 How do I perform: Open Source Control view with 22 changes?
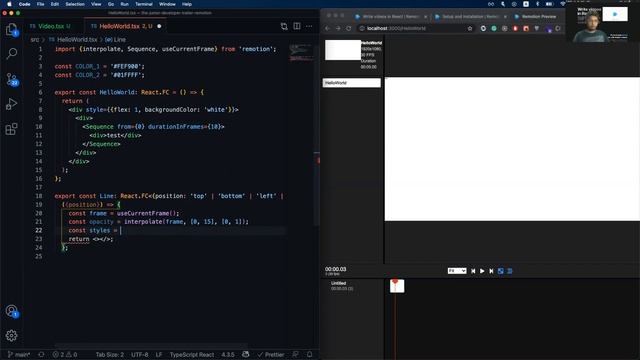(x=11, y=79)
